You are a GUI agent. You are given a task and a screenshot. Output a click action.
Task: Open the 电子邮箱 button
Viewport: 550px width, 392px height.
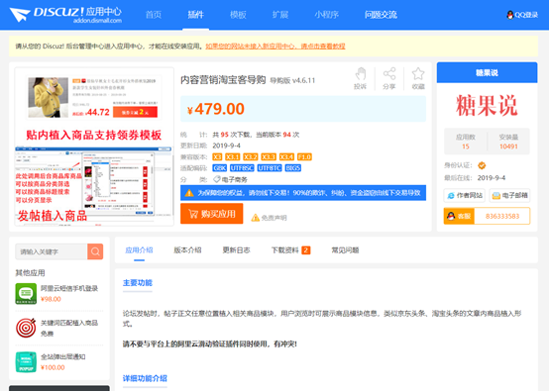point(509,195)
